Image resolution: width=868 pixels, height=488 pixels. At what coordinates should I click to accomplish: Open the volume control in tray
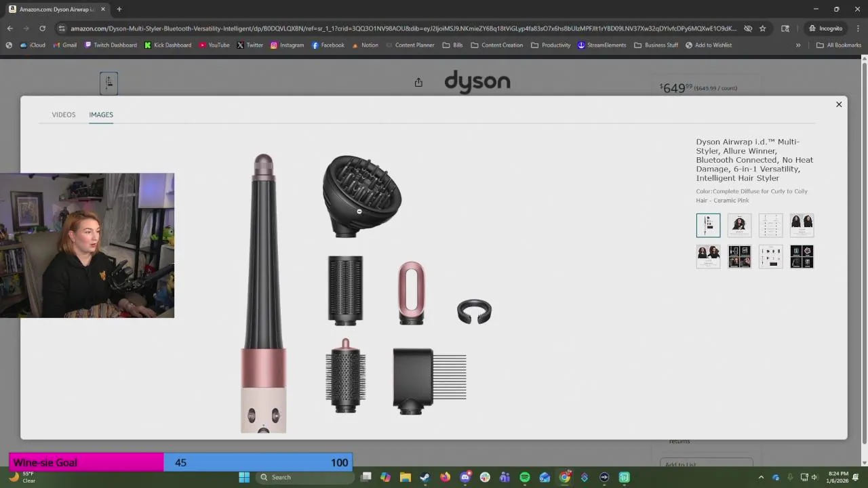pos(814,477)
